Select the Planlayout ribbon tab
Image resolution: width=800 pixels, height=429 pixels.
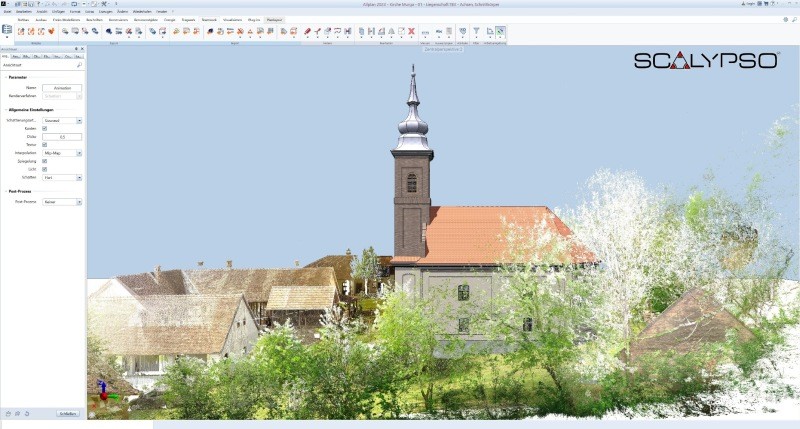[274, 20]
